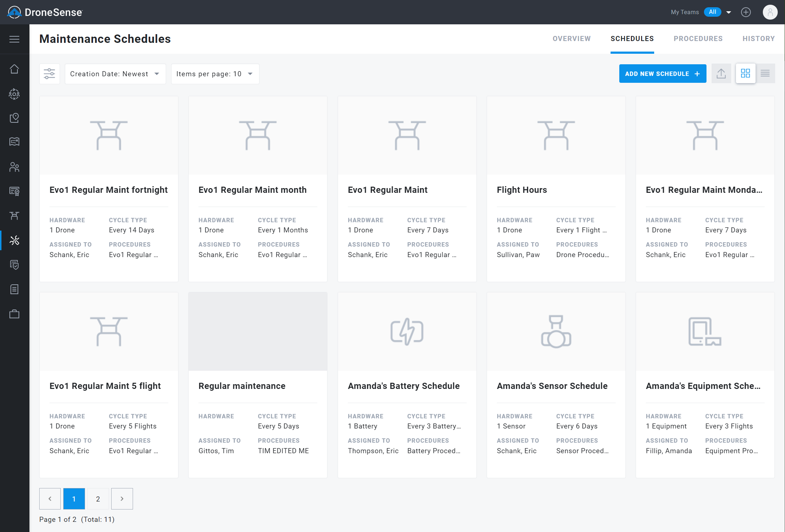The width and height of the screenshot is (785, 532).
Task: Switch to the Overview tab
Action: click(572, 39)
